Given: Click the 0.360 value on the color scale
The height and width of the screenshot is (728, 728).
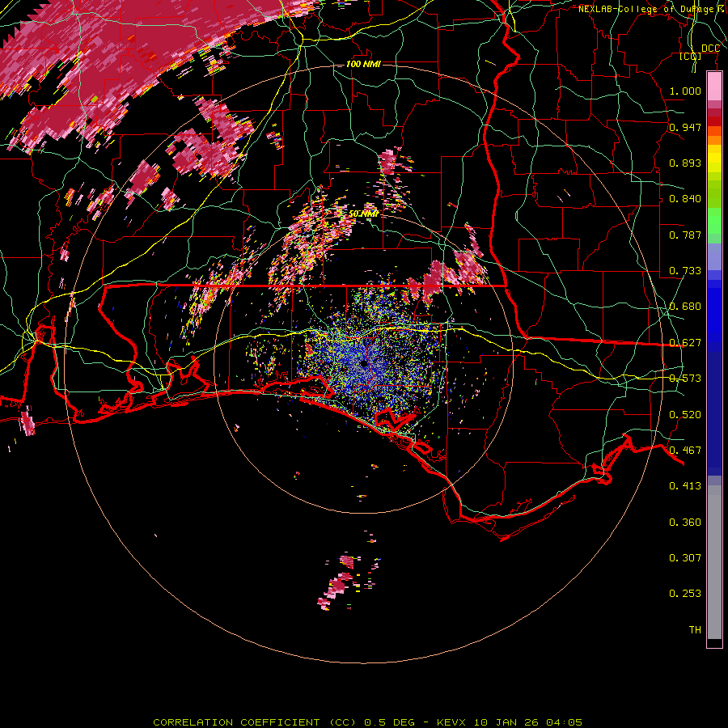Looking at the screenshot, I should (685, 523).
